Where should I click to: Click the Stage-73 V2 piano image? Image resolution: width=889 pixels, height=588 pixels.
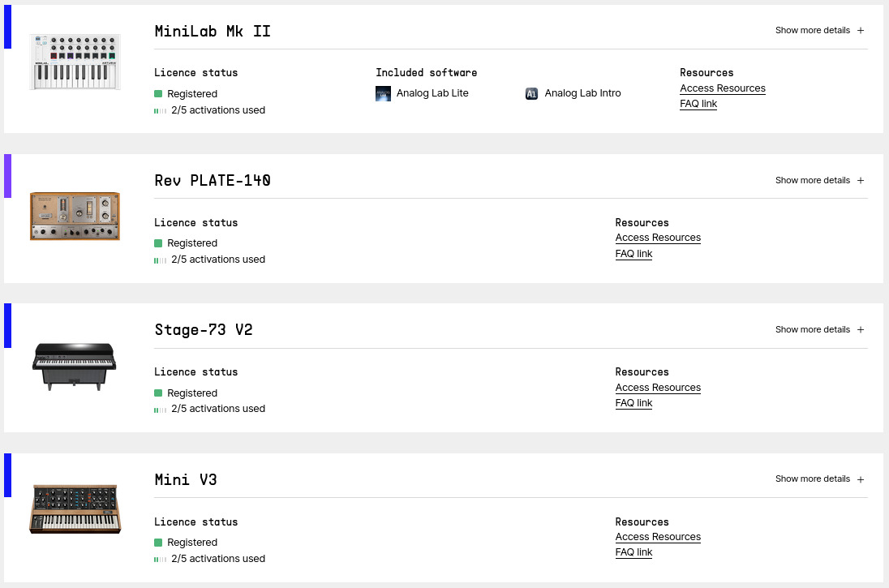pyautogui.click(x=75, y=365)
